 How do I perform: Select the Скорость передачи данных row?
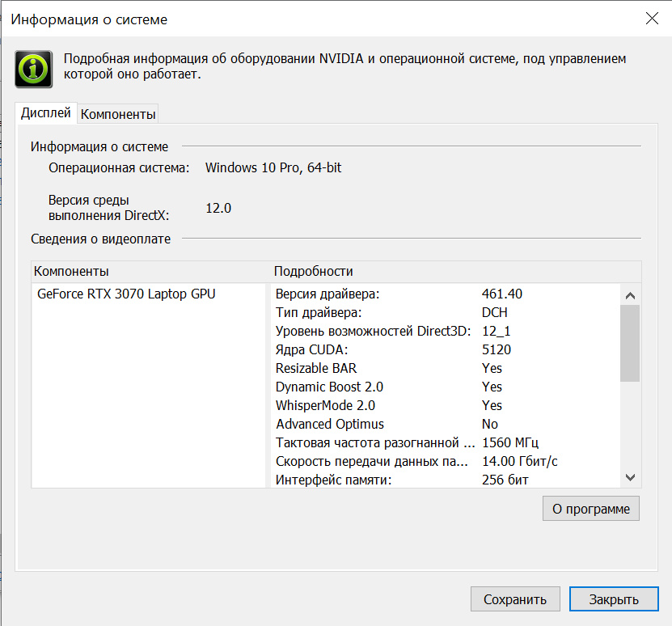pos(371,461)
